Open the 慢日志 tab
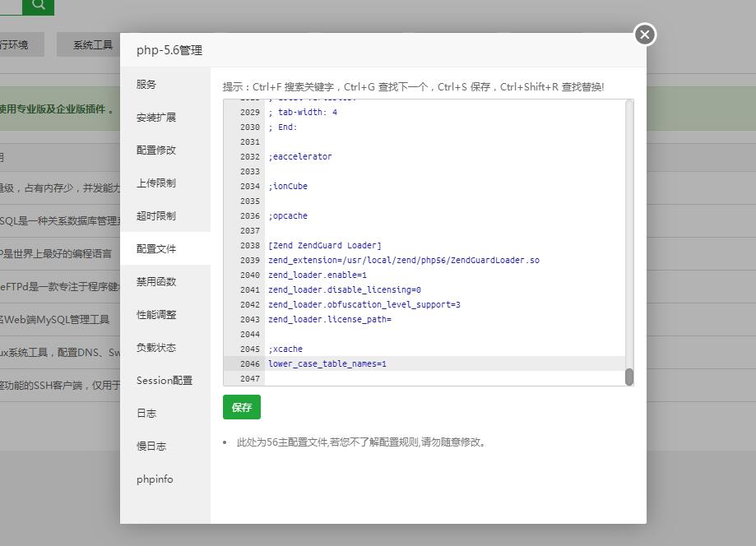756x546 pixels. coord(151,447)
